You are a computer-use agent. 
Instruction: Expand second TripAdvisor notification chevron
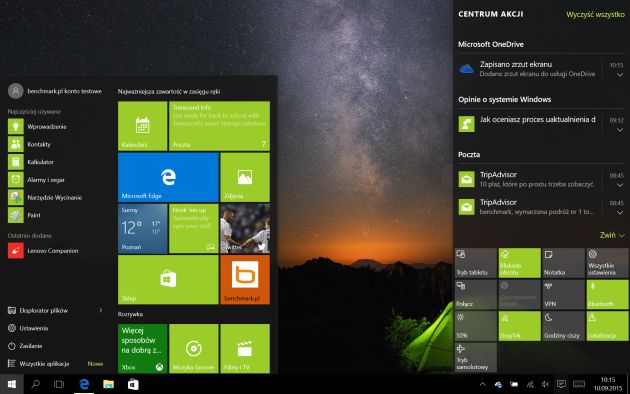point(620,212)
